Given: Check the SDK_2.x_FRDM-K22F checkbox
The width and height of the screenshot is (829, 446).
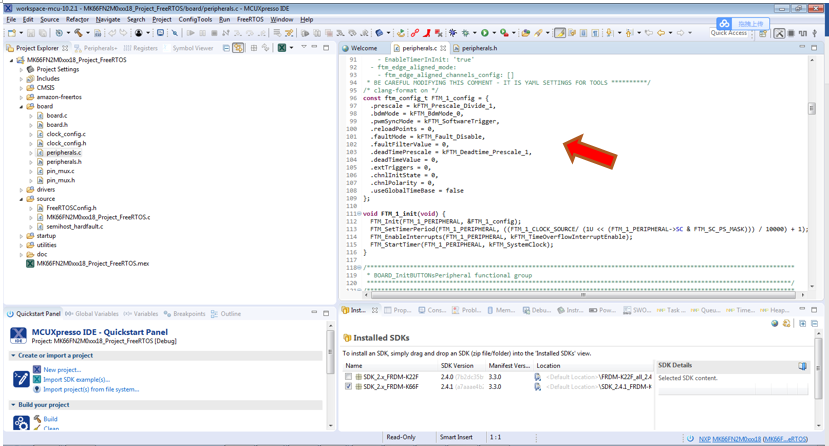Looking at the screenshot, I should point(349,377).
